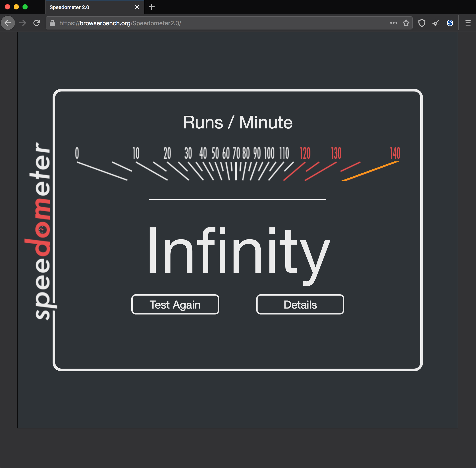The height and width of the screenshot is (468, 476).
Task: Reload the Speedometer page
Action: point(37,23)
